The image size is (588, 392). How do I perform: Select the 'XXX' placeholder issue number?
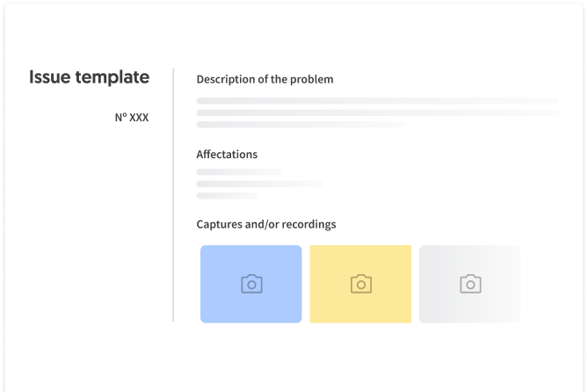(x=139, y=118)
